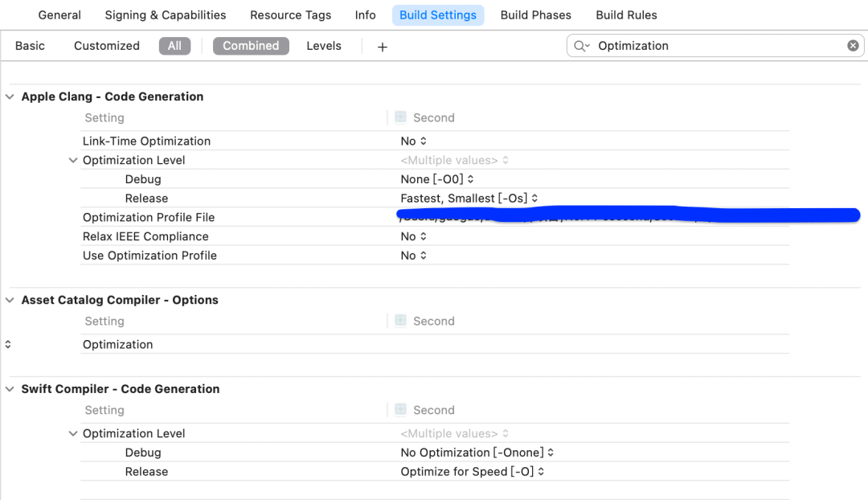Switch to Levels view mode
Image resolution: width=868 pixels, height=500 pixels.
(324, 46)
